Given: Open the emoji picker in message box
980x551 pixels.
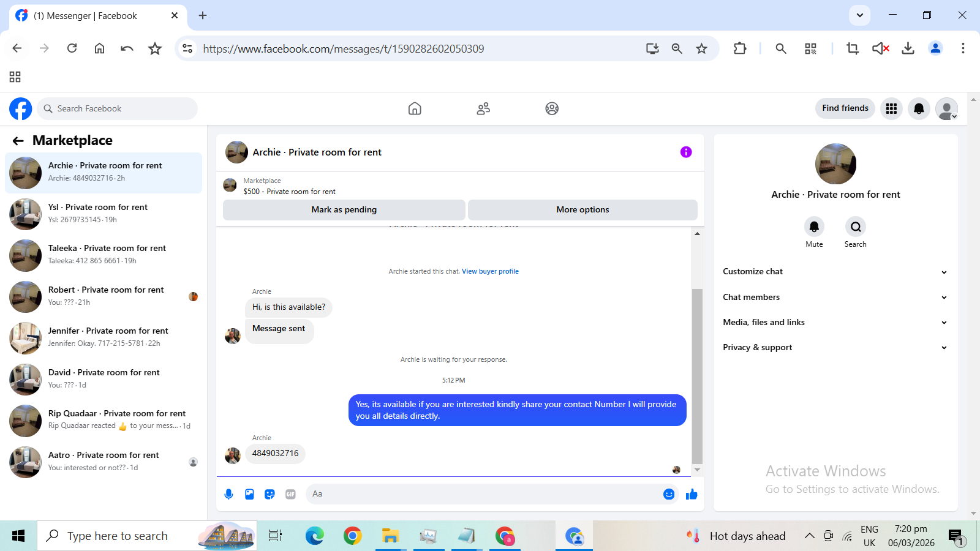Looking at the screenshot, I should click(669, 494).
